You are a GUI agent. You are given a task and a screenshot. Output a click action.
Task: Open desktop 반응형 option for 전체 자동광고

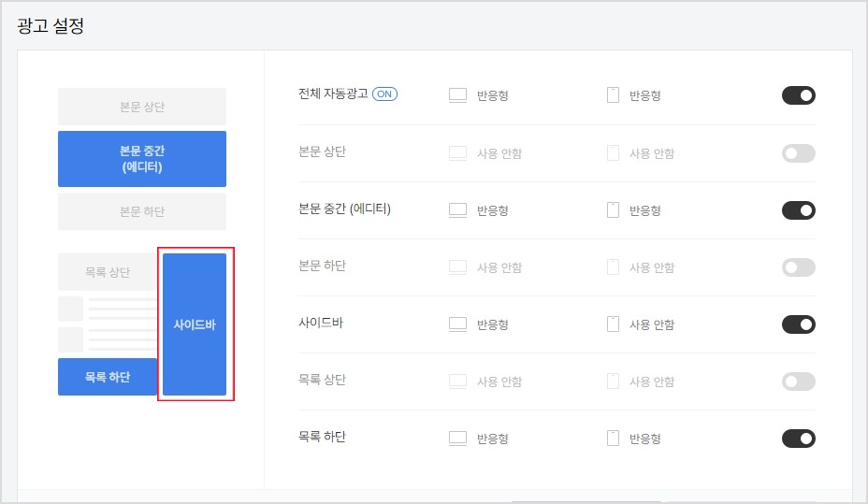click(x=493, y=95)
